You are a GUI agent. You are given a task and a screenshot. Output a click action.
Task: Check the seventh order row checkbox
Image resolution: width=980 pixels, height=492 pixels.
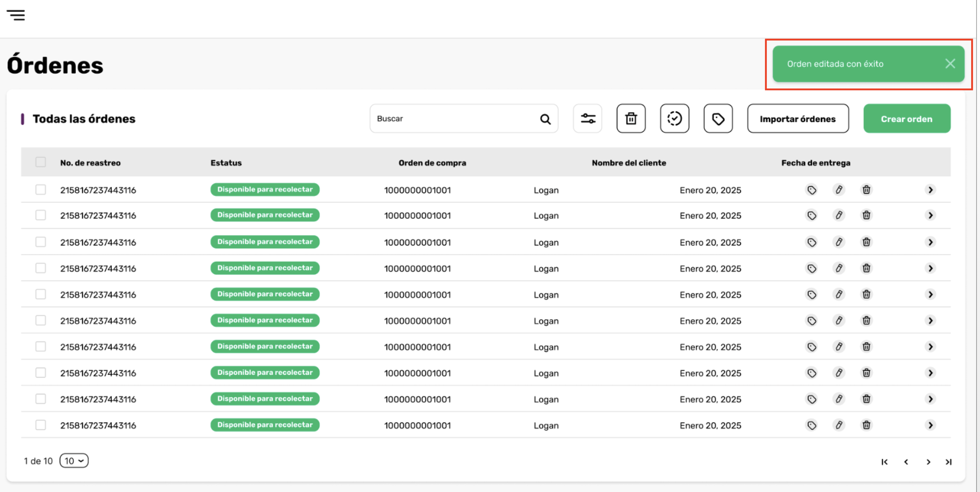click(41, 346)
